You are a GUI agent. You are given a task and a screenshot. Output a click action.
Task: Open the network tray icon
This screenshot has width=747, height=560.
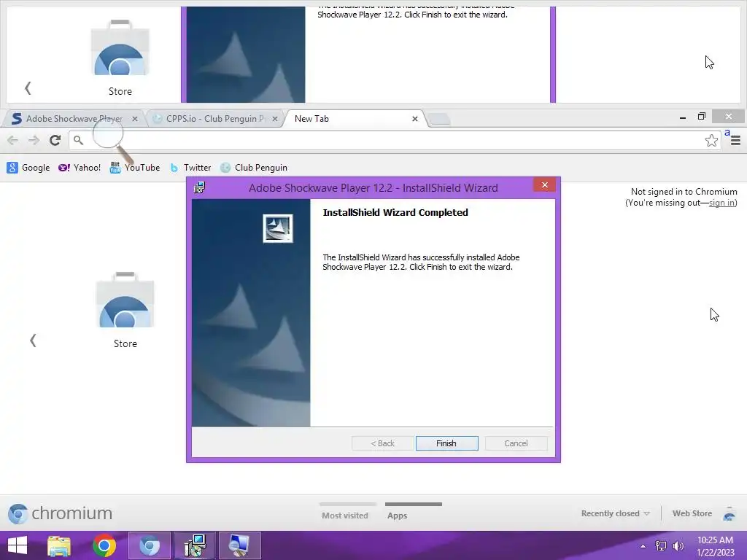[661, 545]
